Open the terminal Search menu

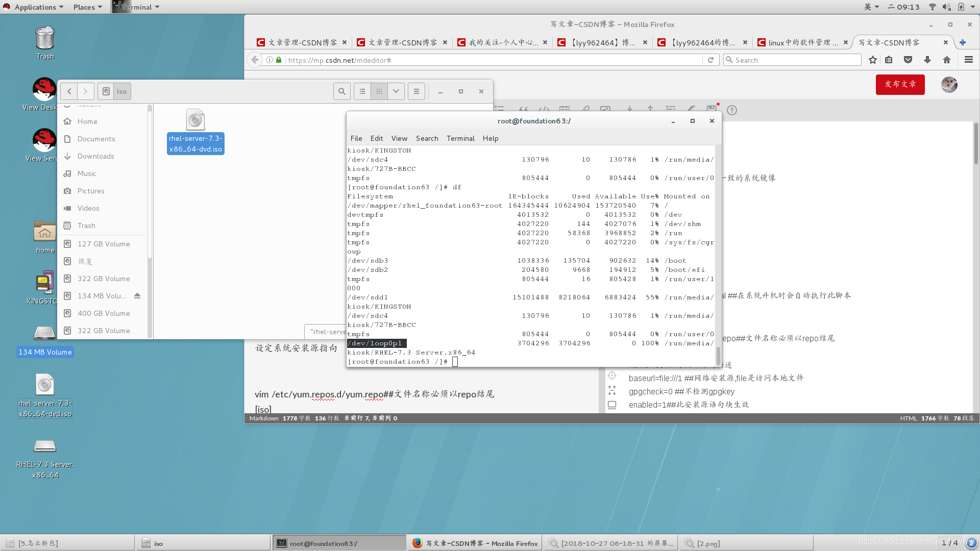click(x=427, y=138)
